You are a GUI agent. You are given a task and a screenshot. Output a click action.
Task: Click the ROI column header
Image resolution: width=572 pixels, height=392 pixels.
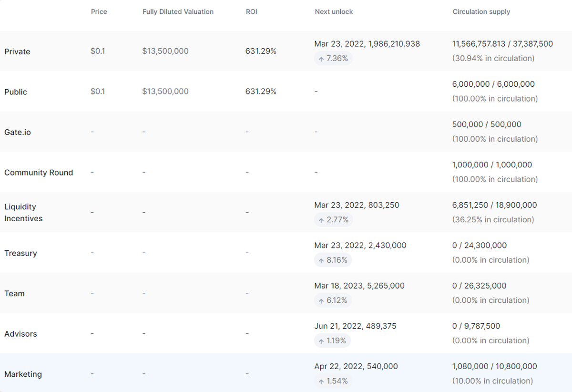(251, 11)
